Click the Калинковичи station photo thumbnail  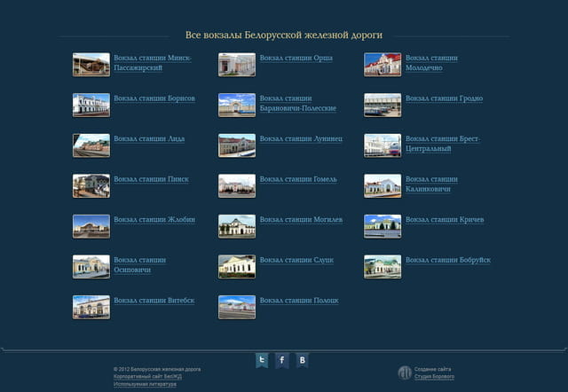[x=383, y=185]
